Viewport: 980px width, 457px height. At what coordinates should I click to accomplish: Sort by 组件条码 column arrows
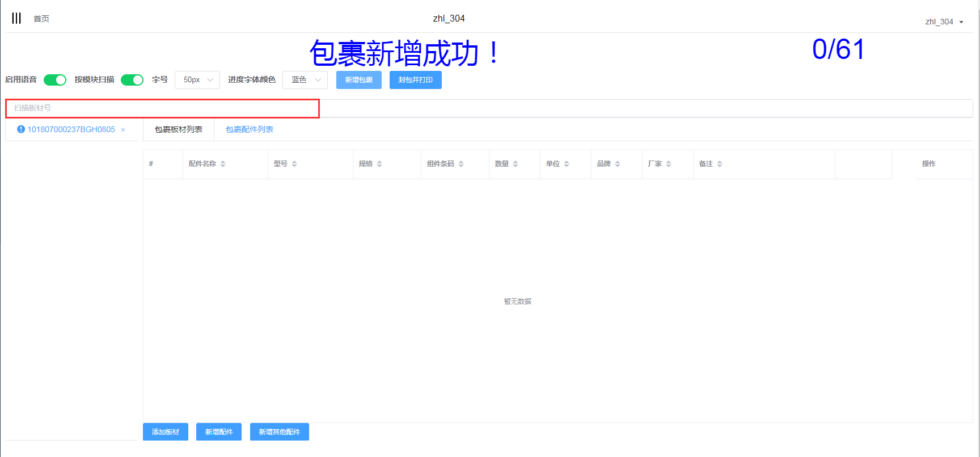point(461,164)
